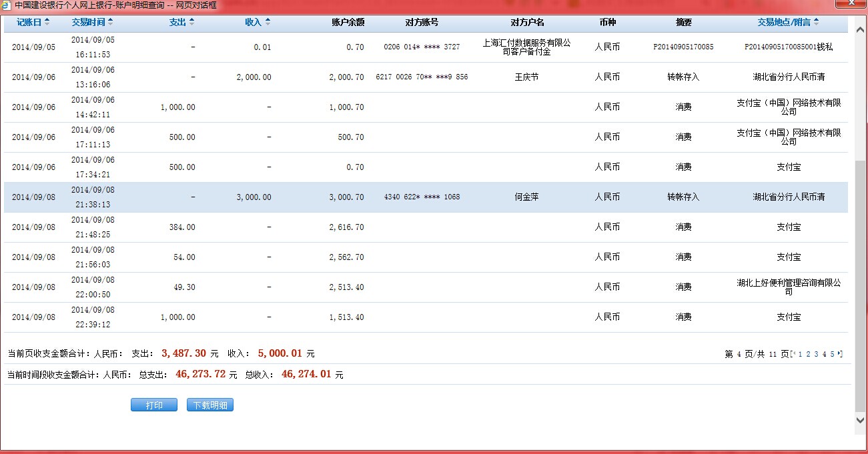Image resolution: width=868 pixels, height=454 pixels.
Task: Select balance 1,000.70 cell
Action: point(346,107)
